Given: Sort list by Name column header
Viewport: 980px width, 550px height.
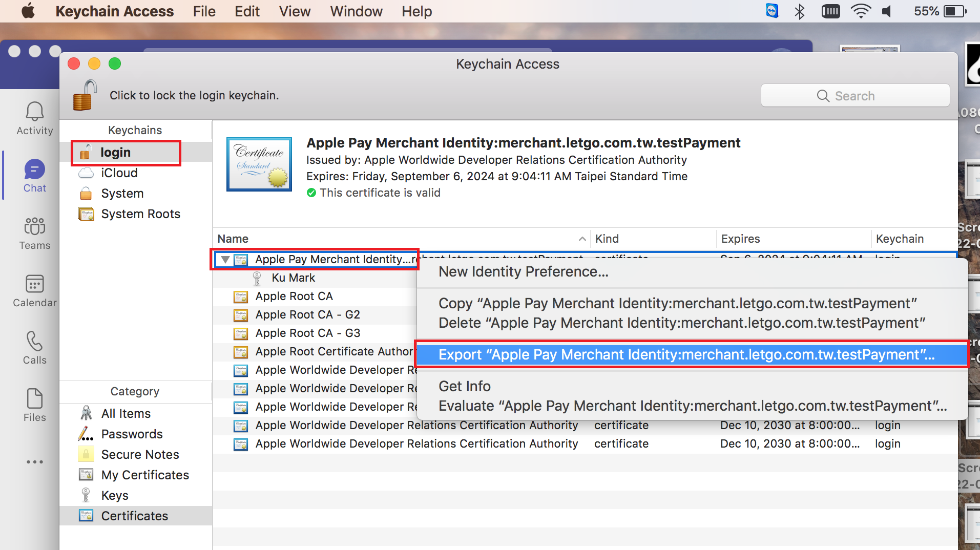Looking at the screenshot, I should [x=233, y=239].
